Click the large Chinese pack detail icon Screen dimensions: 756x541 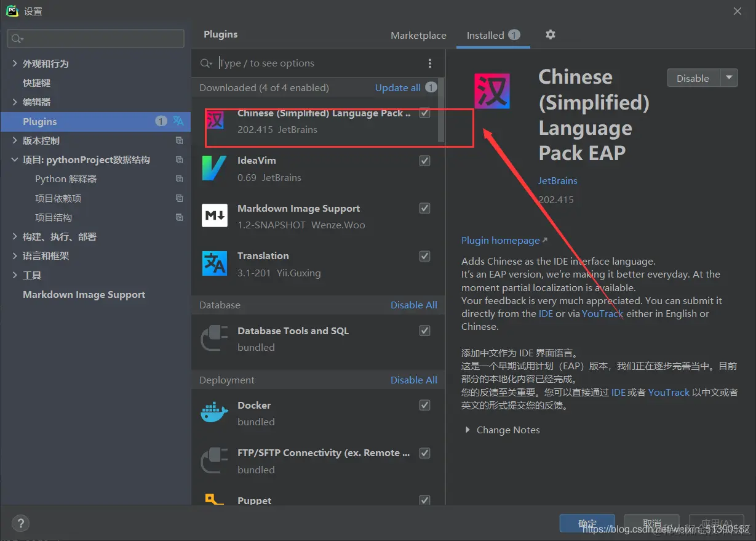(x=492, y=91)
